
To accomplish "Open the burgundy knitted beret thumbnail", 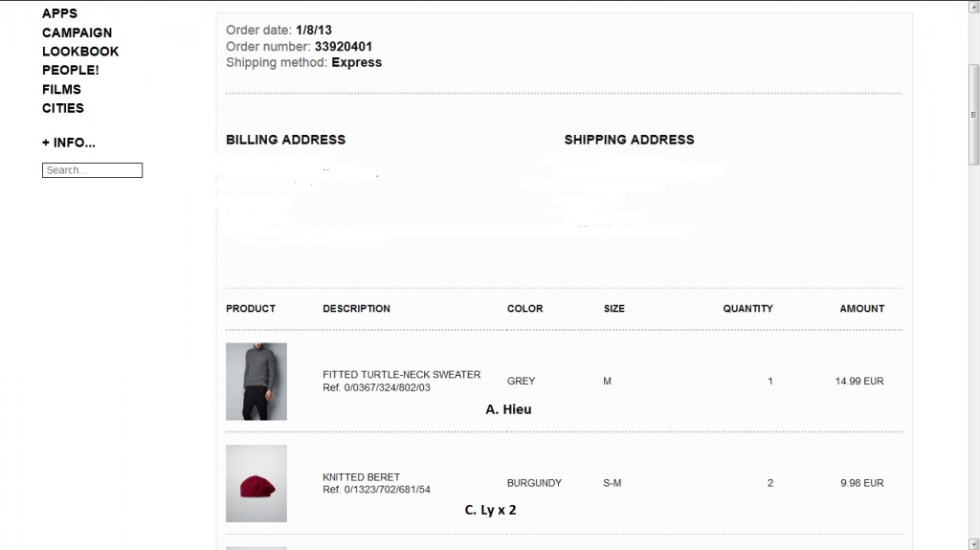I will pyautogui.click(x=256, y=483).
